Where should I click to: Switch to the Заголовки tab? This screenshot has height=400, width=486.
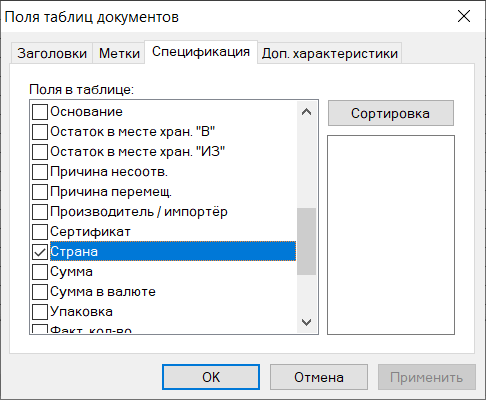coord(52,53)
